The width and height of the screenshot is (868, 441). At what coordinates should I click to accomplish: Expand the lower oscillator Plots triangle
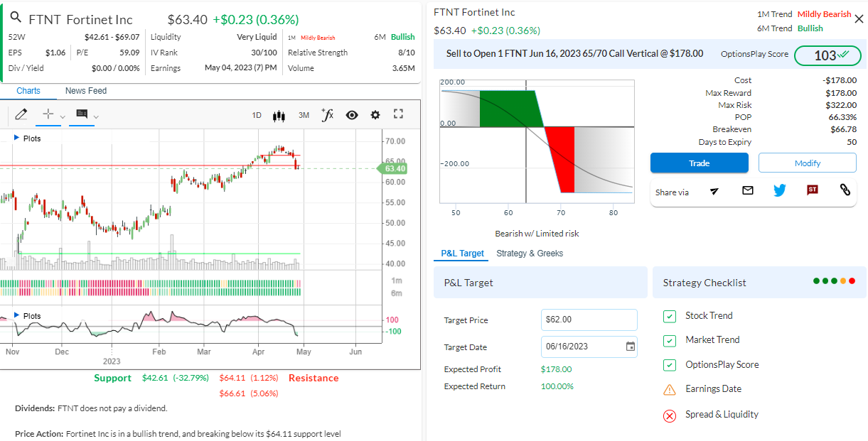[16, 315]
